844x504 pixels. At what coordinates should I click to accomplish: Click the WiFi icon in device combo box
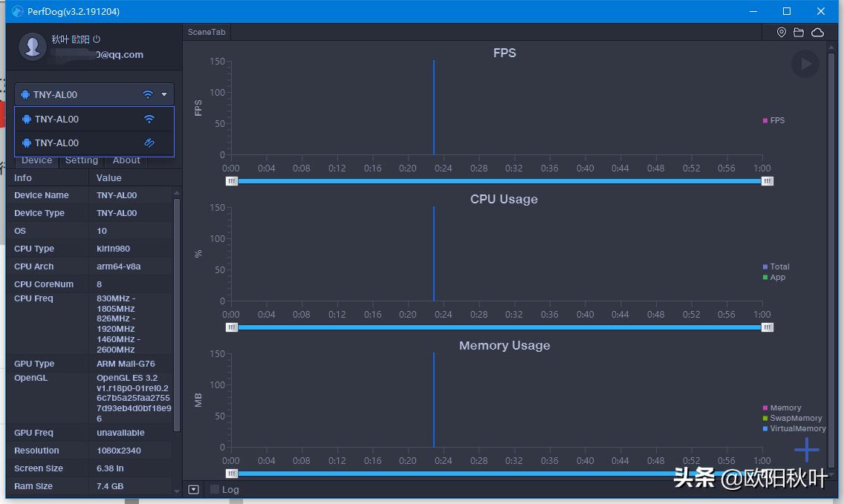148,95
